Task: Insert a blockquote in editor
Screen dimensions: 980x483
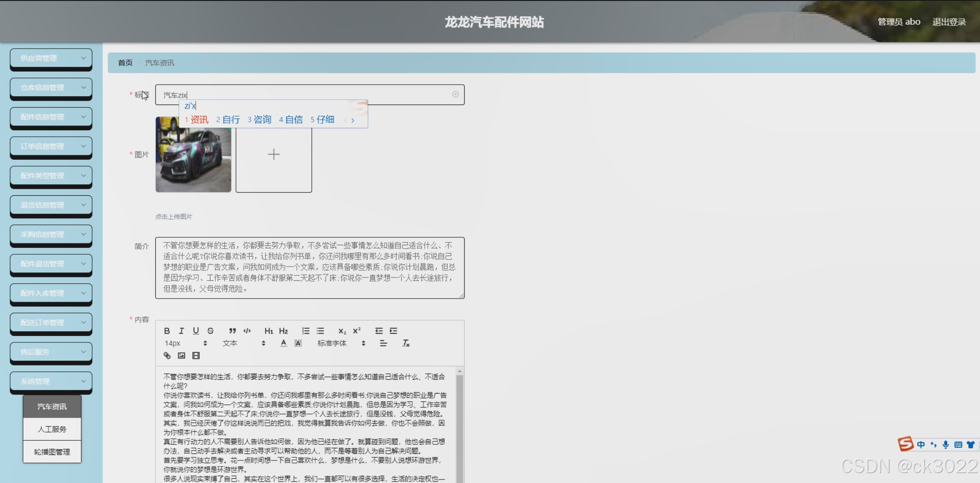Action: click(233, 331)
